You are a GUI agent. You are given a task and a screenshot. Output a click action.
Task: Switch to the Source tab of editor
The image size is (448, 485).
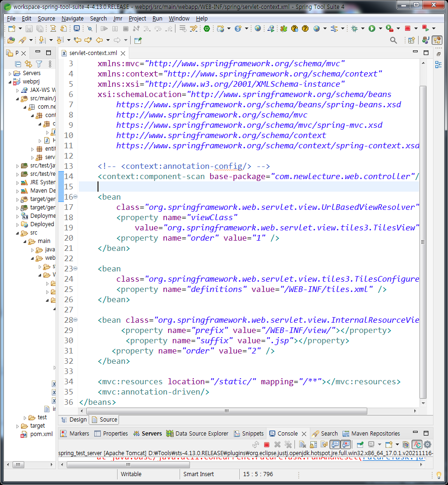[105, 420]
